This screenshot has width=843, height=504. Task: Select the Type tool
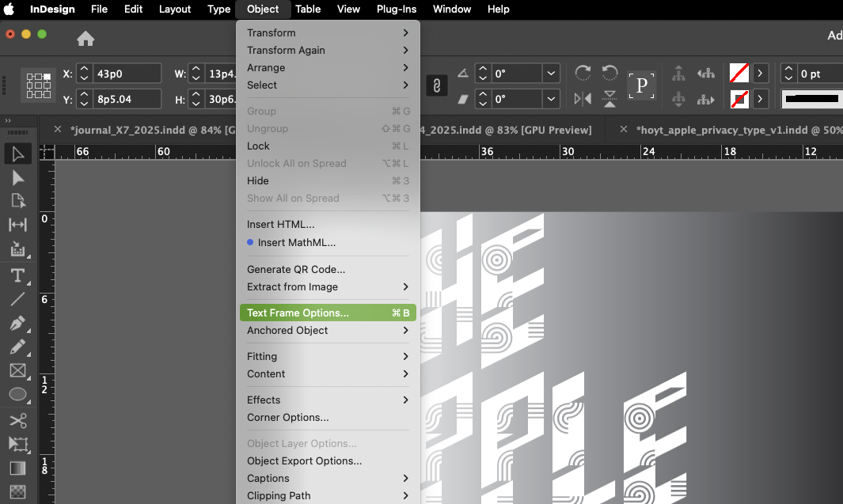coord(17,276)
